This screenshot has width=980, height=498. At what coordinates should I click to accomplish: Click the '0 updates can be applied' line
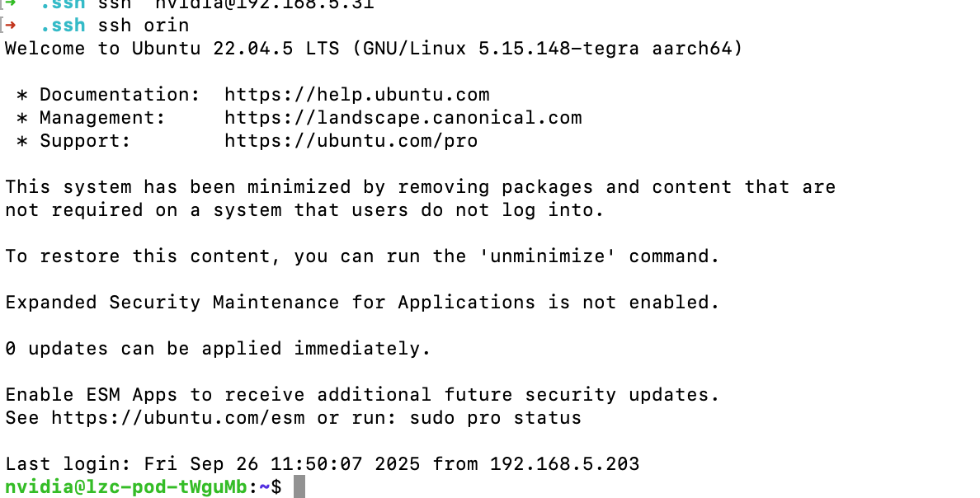[x=218, y=349]
